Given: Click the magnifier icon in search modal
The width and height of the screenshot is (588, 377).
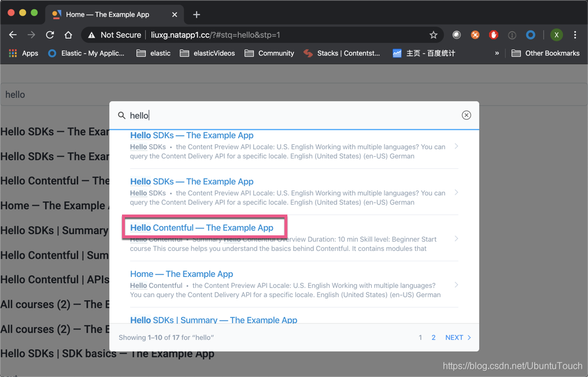Looking at the screenshot, I should [121, 115].
